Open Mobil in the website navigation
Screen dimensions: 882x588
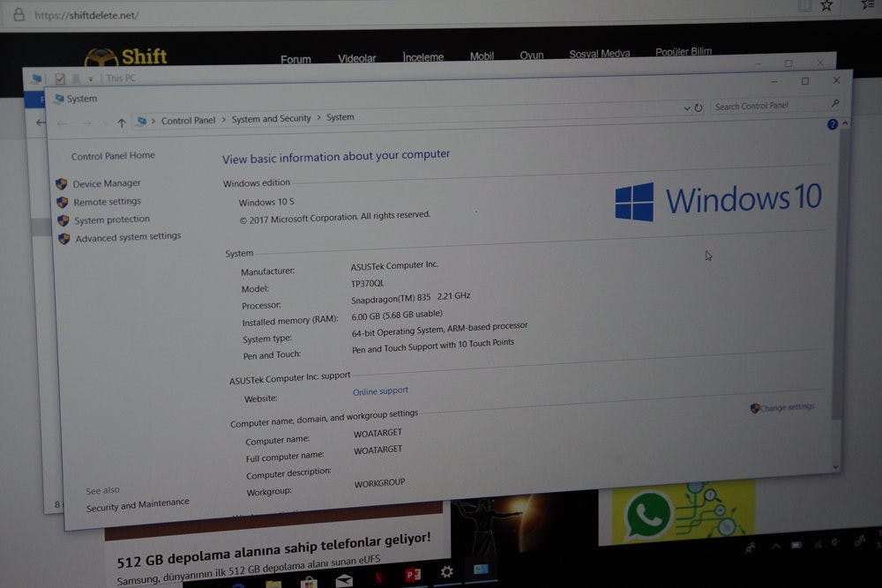click(x=482, y=56)
